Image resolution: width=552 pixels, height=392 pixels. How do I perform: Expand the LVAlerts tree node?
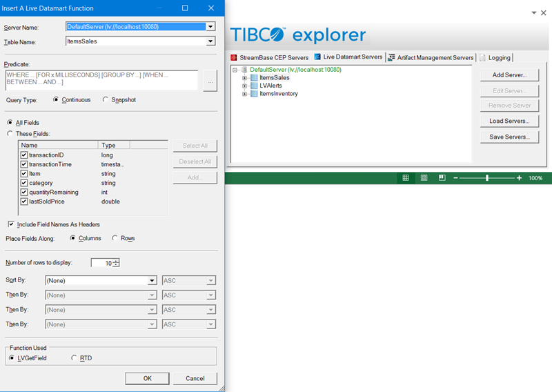pyautogui.click(x=244, y=86)
